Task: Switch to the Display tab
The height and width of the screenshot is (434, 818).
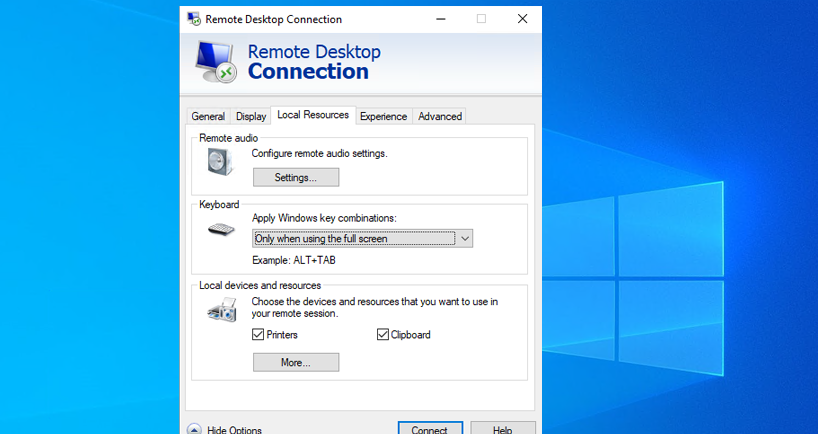Action: coord(251,116)
